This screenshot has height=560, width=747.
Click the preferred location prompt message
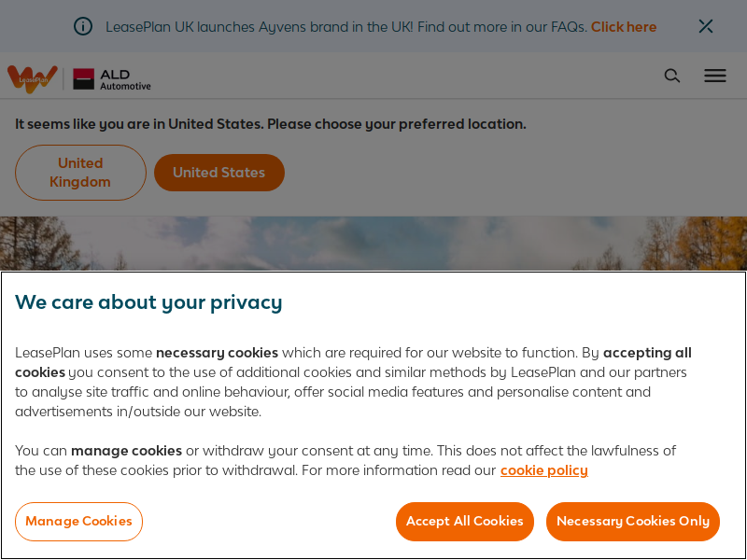pyautogui.click(x=271, y=124)
